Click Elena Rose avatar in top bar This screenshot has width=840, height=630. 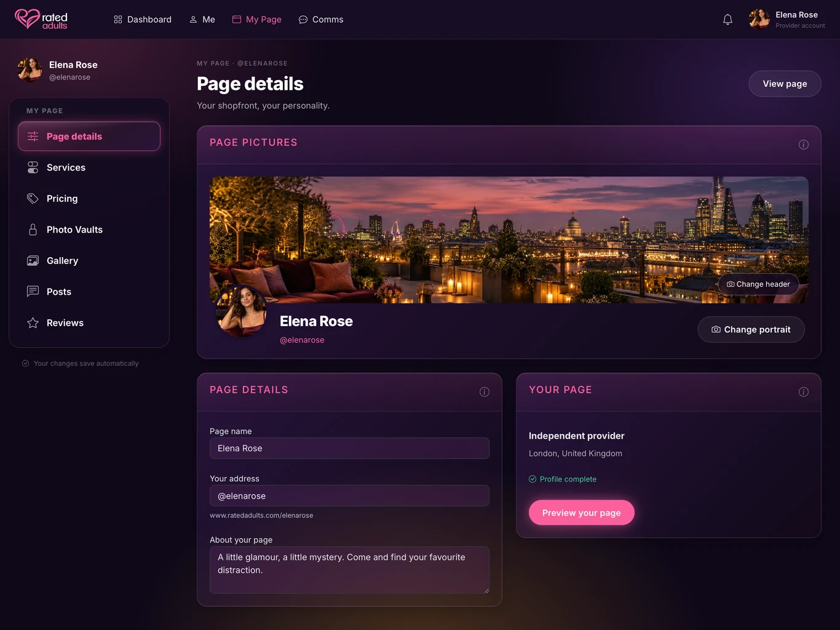(x=759, y=19)
